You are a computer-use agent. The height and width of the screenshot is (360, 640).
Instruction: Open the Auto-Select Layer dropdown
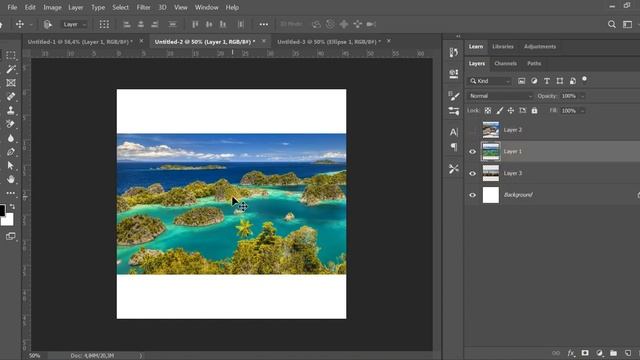(74, 24)
